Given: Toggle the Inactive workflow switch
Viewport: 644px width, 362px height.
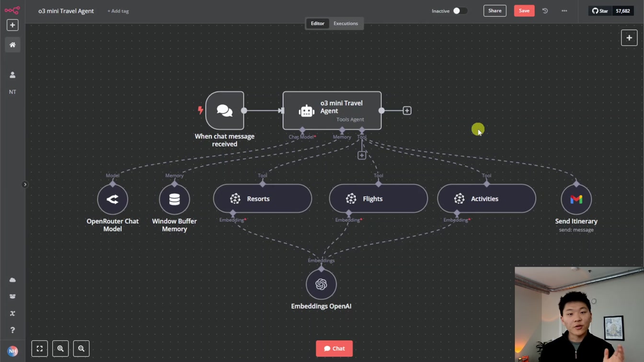Looking at the screenshot, I should [460, 11].
